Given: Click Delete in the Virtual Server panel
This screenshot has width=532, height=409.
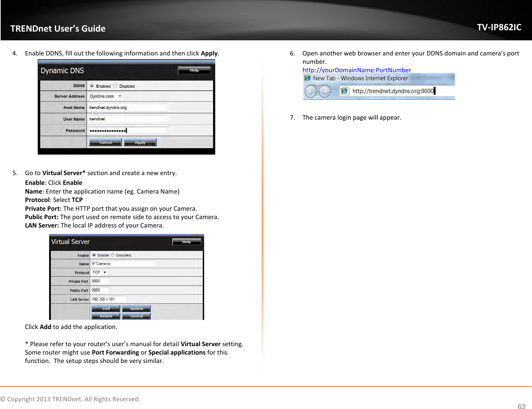Looking at the screenshot, I should coord(106,316).
